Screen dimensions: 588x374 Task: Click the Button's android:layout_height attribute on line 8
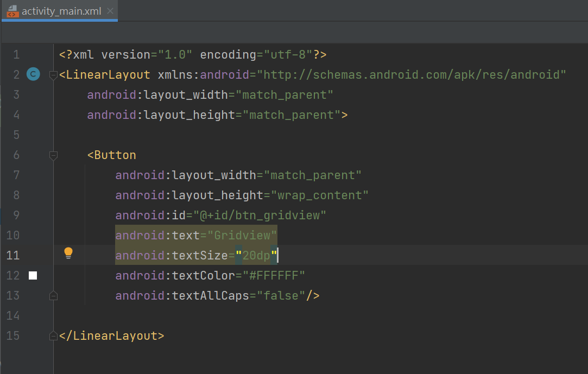192,195
